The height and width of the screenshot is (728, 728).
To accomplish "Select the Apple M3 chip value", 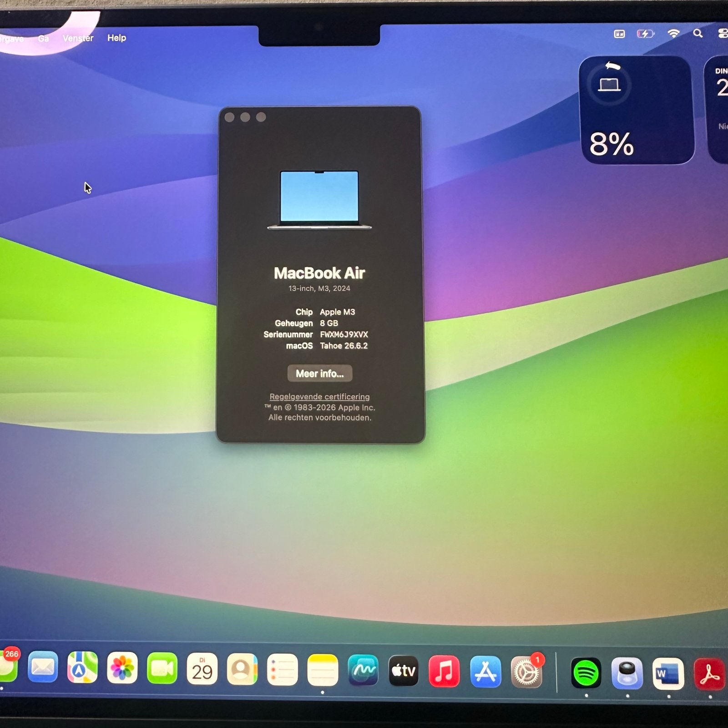I will click(x=337, y=312).
